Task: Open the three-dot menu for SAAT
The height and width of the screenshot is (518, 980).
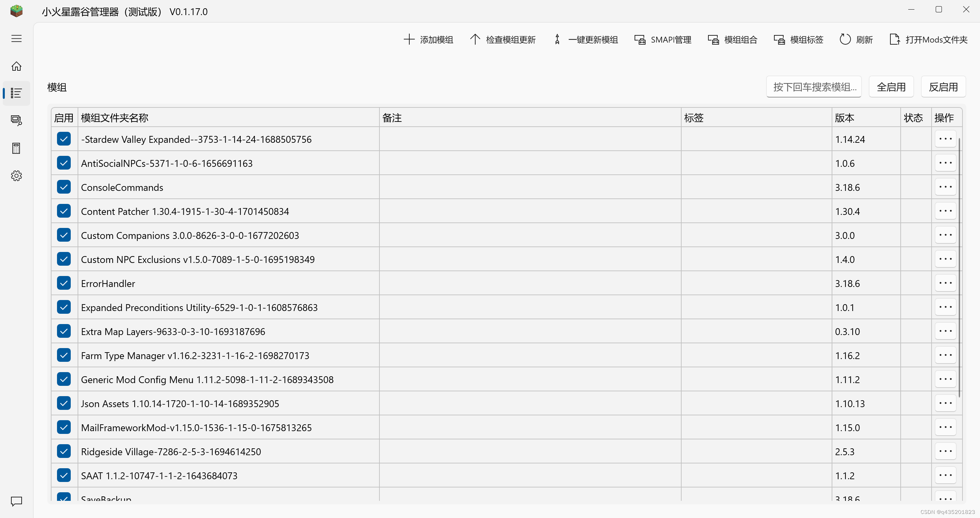Action: (x=945, y=475)
